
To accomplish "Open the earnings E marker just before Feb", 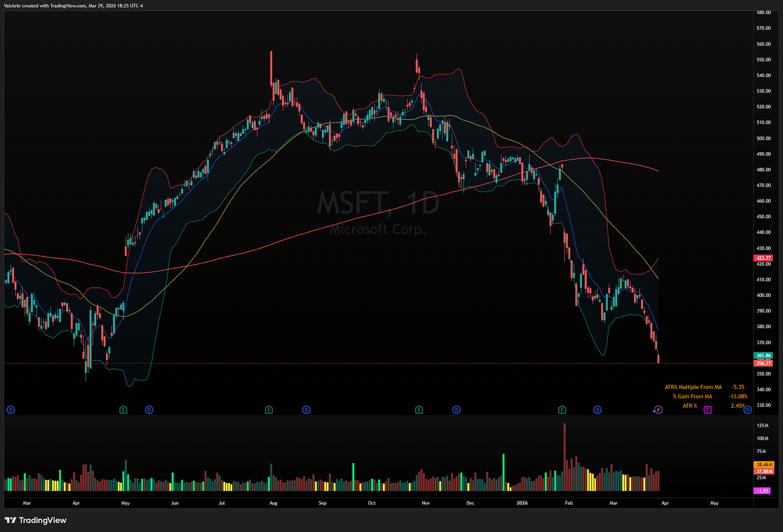I will click(x=562, y=410).
